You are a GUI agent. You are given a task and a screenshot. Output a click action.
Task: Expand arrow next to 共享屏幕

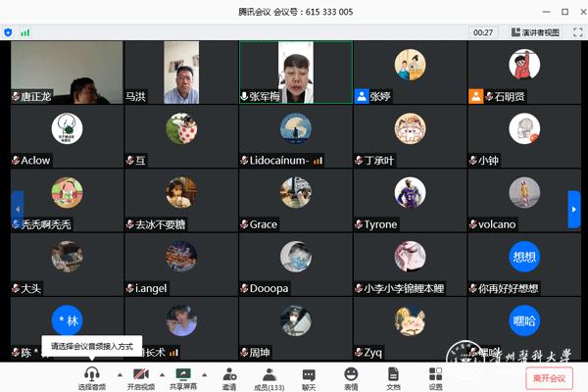[204, 374]
